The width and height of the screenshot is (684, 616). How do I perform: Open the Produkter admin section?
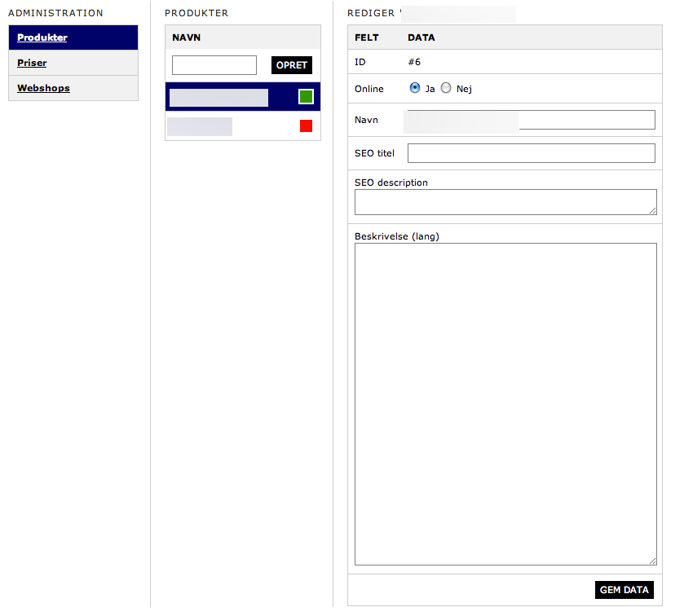pyautogui.click(x=42, y=37)
